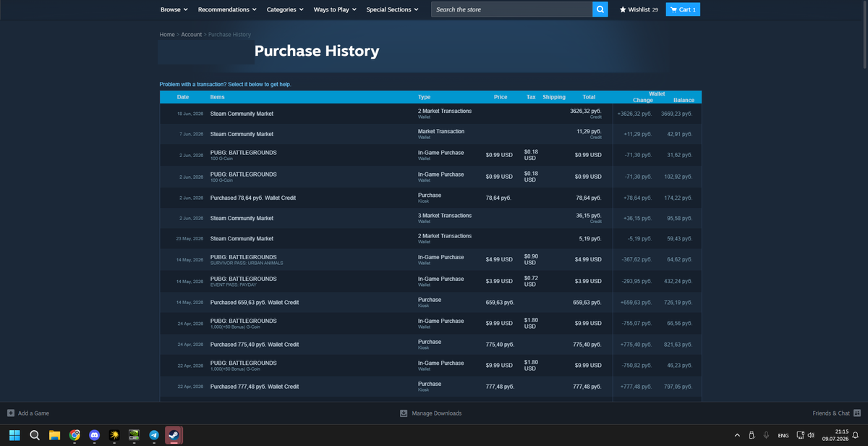Click the Type column header
The height and width of the screenshot is (446, 868).
tap(424, 97)
